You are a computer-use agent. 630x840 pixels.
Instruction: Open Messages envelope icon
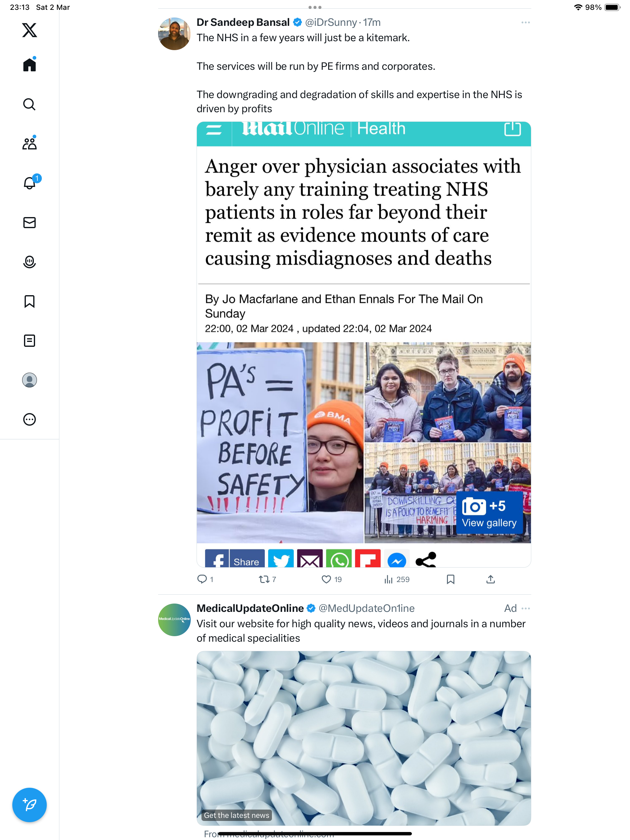tap(29, 223)
